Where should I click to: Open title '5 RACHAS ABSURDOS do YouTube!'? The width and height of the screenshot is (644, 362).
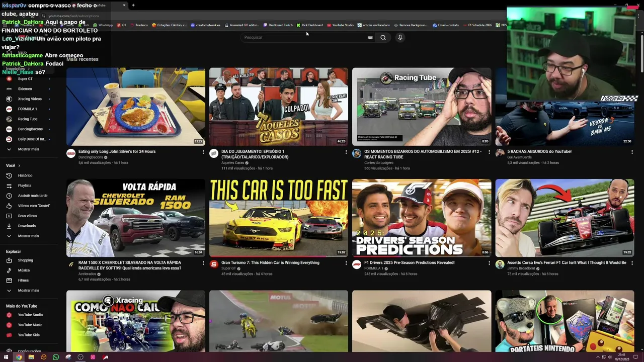pos(539,151)
